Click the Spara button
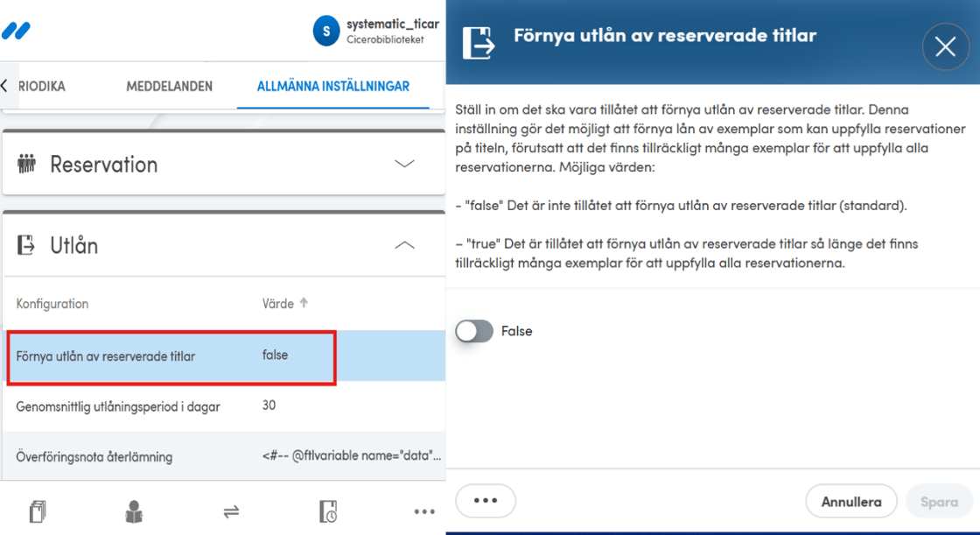The width and height of the screenshot is (980, 535). point(940,501)
